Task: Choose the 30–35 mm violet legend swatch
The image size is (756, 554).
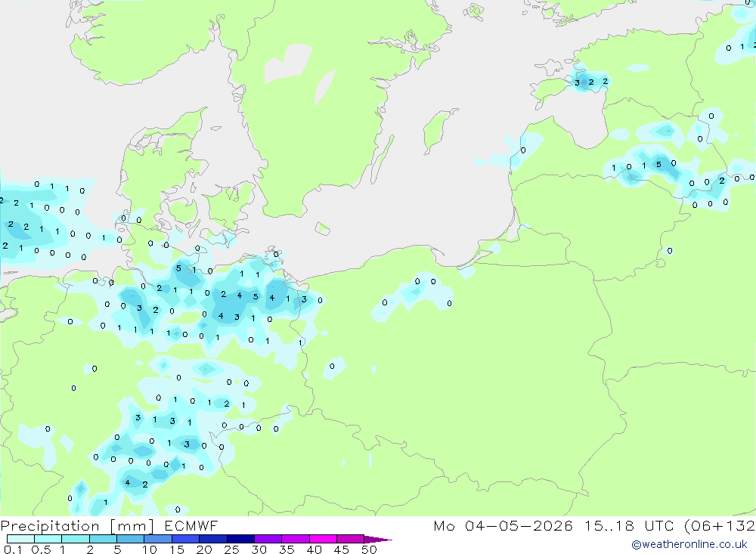Action: pyautogui.click(x=268, y=539)
